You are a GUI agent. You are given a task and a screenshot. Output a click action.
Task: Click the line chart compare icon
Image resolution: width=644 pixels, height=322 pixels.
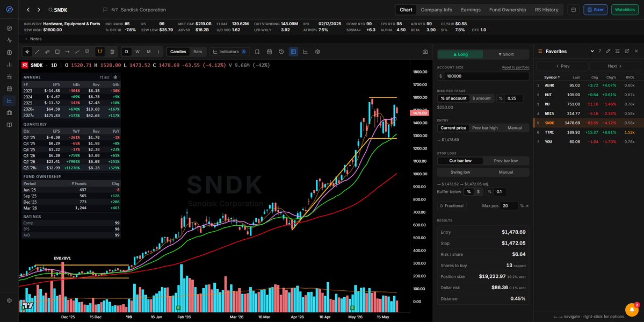pos(306,52)
